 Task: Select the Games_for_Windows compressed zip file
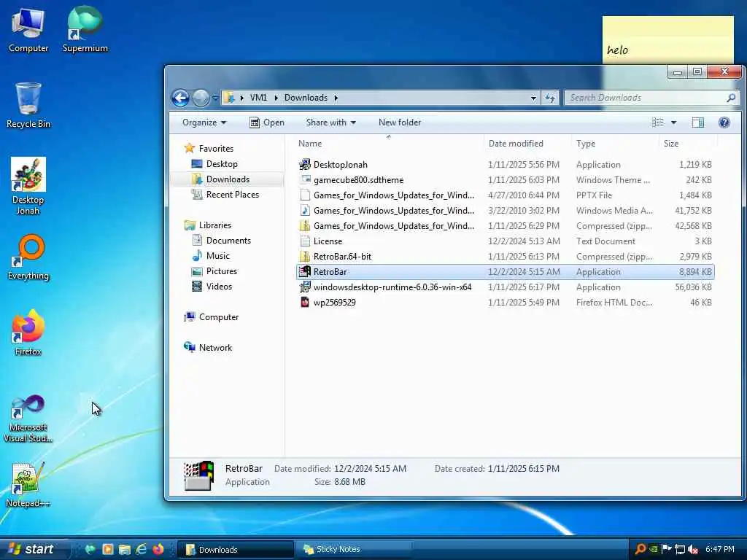[393, 226]
